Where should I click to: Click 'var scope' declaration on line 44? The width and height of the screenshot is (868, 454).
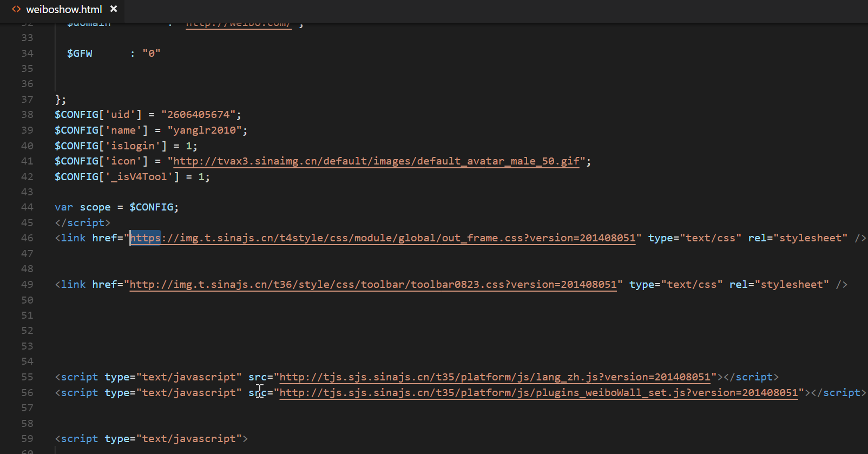click(x=82, y=207)
